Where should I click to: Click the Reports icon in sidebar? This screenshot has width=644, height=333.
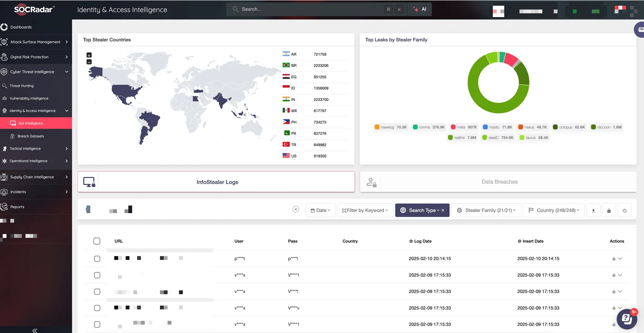coord(4,207)
